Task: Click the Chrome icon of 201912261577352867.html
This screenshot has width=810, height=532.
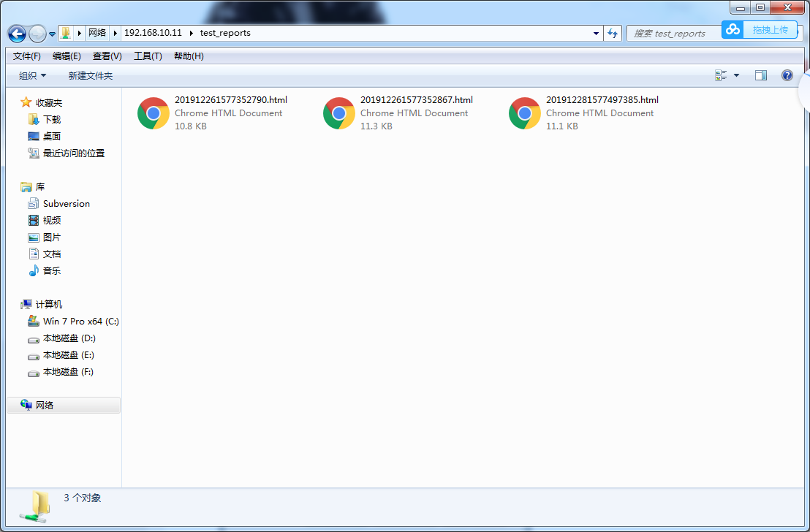Action: pyautogui.click(x=339, y=113)
